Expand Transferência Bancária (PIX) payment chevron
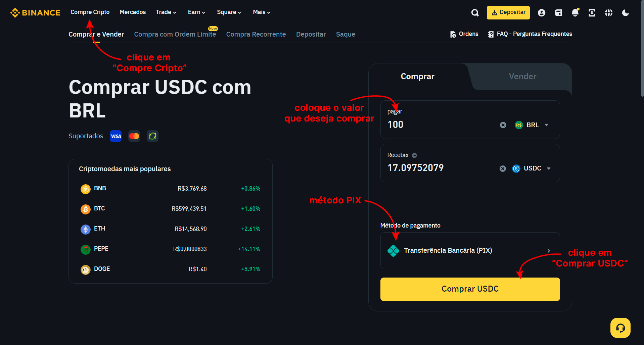The width and height of the screenshot is (644, 345). [549, 251]
